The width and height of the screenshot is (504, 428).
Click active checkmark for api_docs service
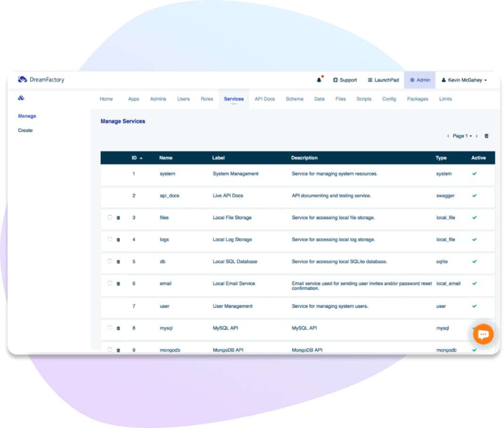tap(474, 196)
